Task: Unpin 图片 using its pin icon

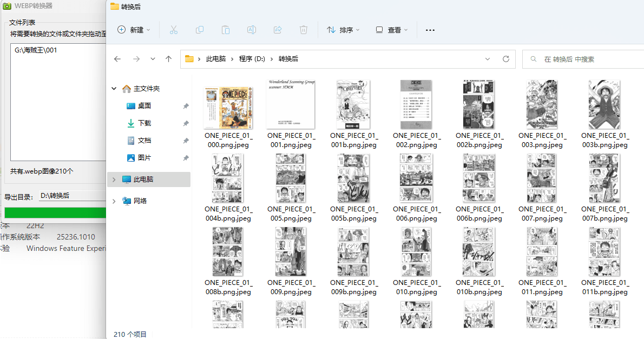Action: click(x=186, y=158)
